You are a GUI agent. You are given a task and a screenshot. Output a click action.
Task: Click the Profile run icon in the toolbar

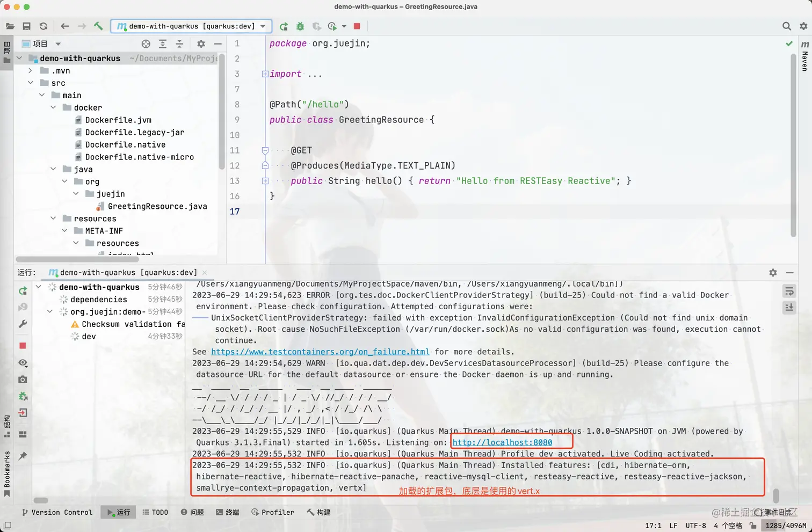click(332, 26)
